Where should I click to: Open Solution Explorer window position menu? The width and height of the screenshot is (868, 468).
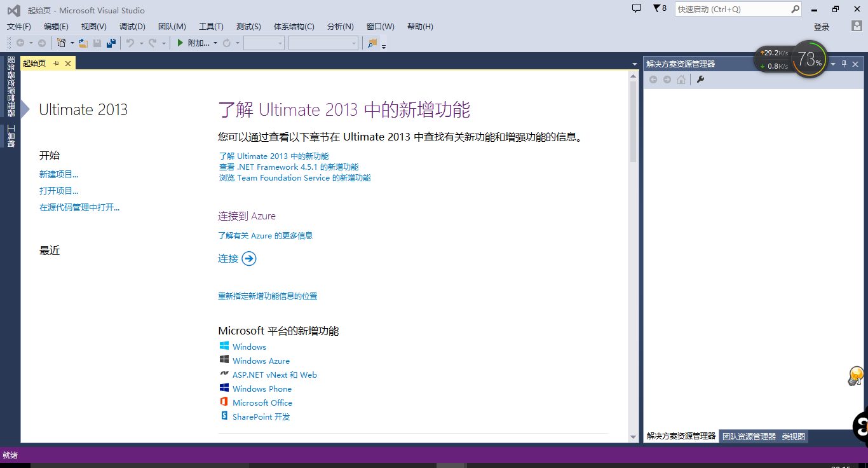833,64
